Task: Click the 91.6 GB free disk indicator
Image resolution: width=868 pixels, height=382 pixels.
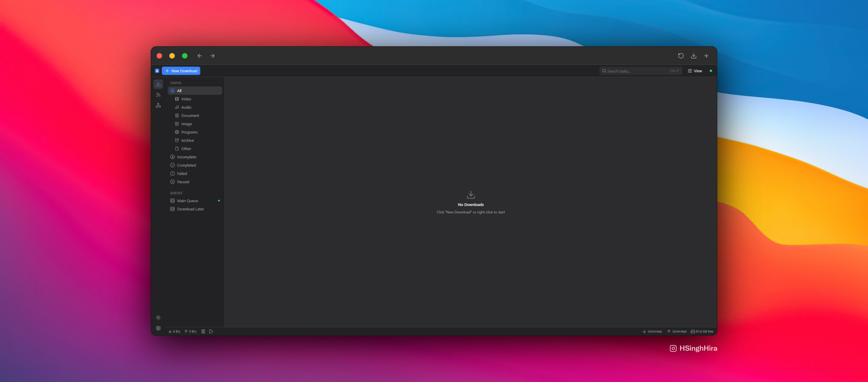Action: 702,331
